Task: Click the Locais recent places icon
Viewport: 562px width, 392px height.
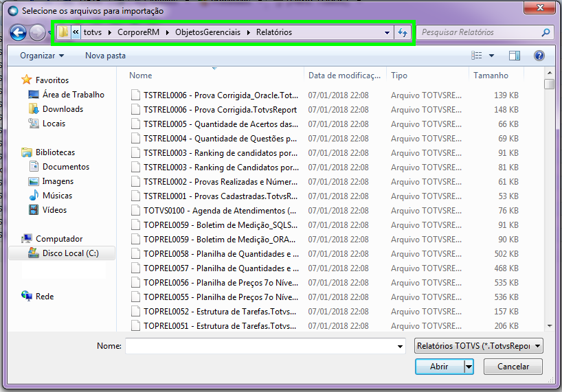Action: [x=34, y=123]
